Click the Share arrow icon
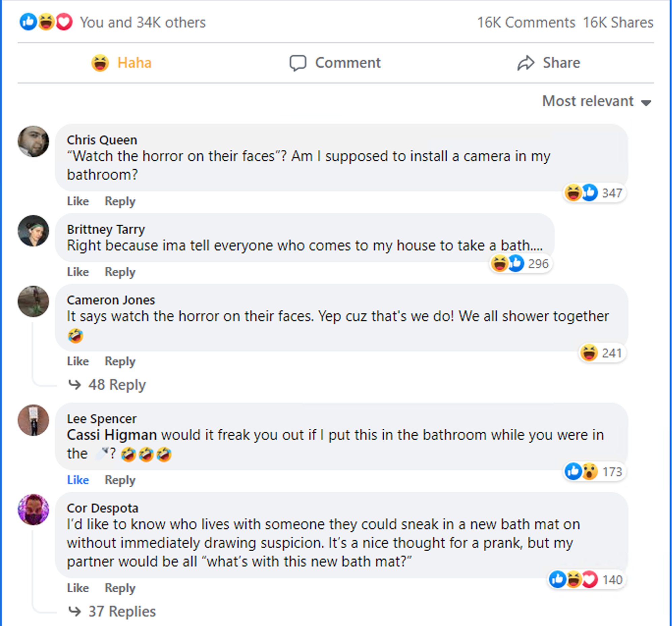672x626 pixels. point(525,63)
